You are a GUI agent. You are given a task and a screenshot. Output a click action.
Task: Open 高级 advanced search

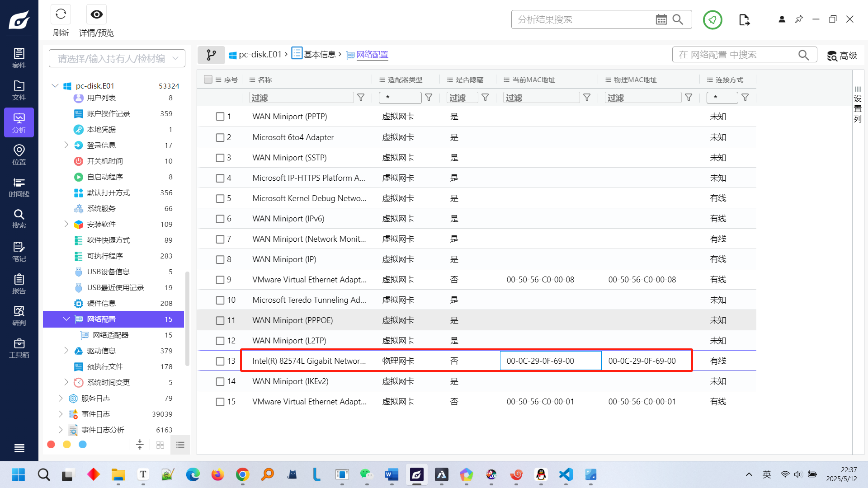coord(842,55)
